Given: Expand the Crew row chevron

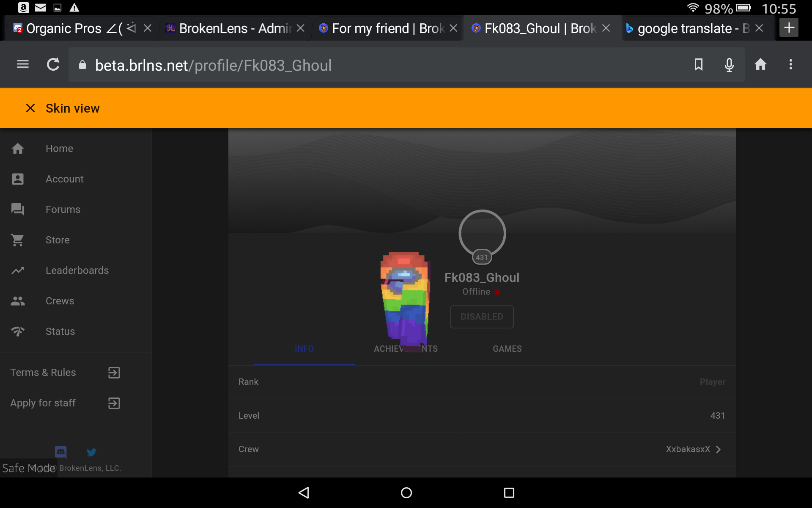Looking at the screenshot, I should 718,449.
